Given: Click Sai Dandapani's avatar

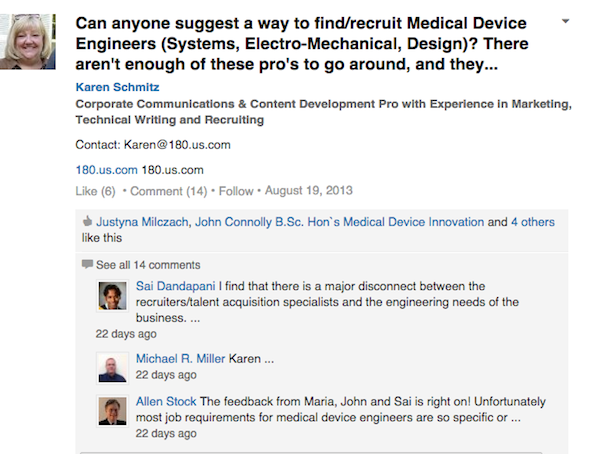Looking at the screenshot, I should pos(112,295).
